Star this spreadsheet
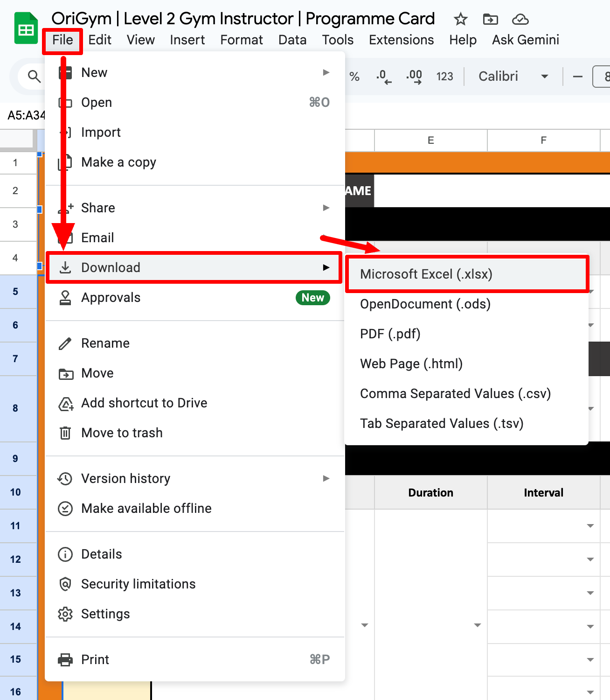Viewport: 610px width, 700px height. coord(461,19)
